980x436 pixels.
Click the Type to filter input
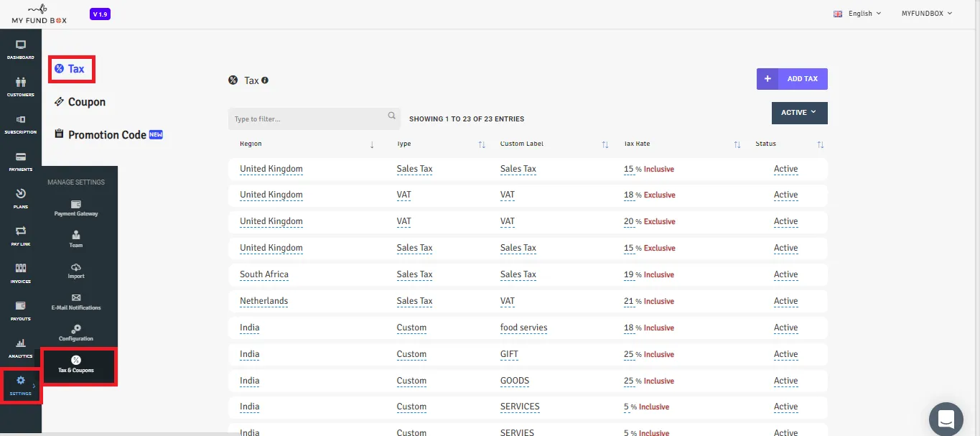pos(314,119)
